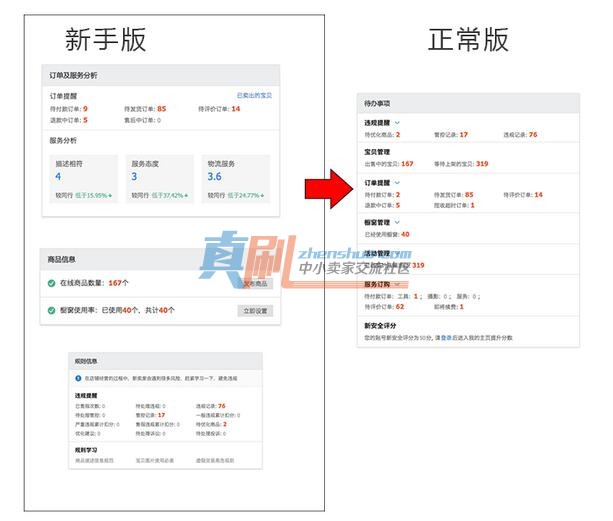Open the 描述相符 score card

point(83,179)
